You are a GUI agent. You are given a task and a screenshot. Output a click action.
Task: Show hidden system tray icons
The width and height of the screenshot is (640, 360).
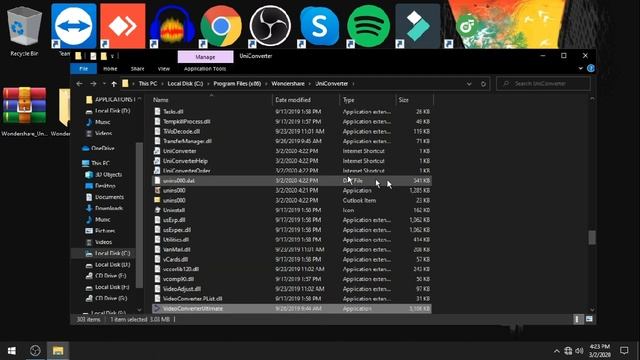[x=556, y=351]
